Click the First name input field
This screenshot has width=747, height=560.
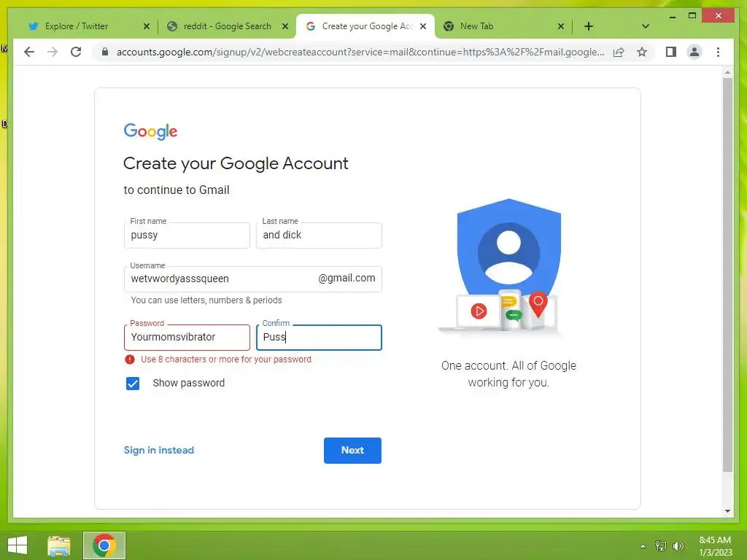click(x=187, y=236)
